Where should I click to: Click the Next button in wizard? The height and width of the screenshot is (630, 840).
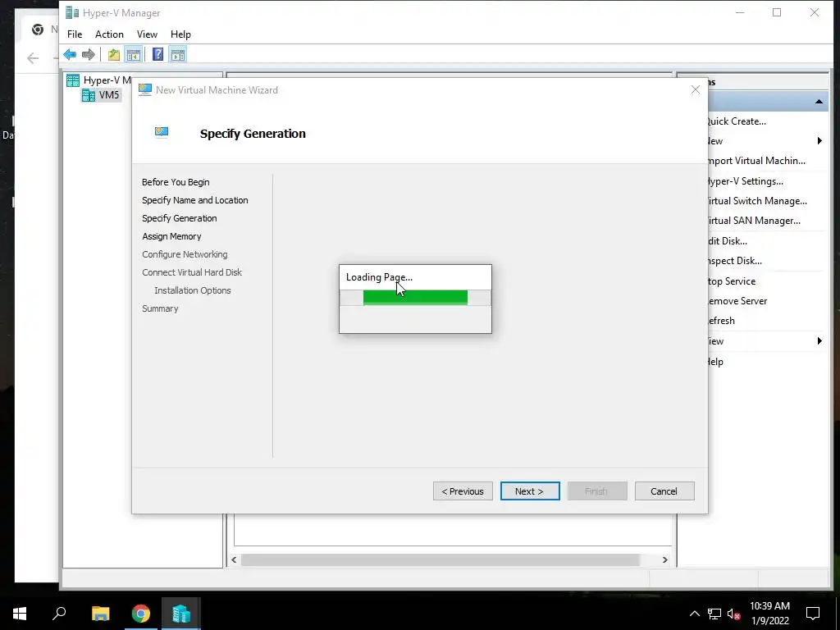pyautogui.click(x=530, y=491)
